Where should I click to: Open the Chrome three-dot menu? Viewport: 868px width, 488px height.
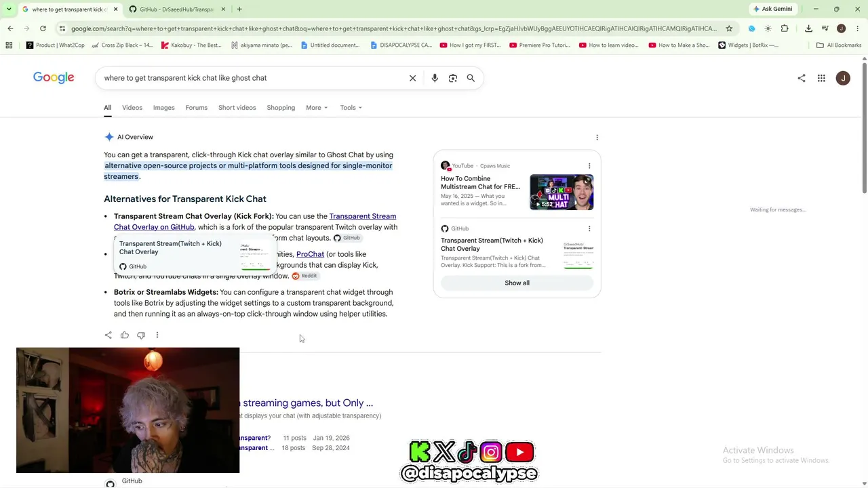coord(858,28)
